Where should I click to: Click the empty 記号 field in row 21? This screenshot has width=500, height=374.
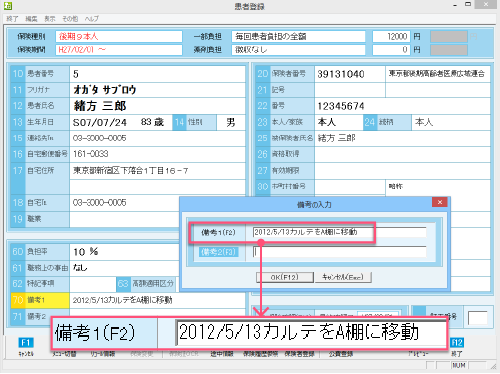click(350, 90)
